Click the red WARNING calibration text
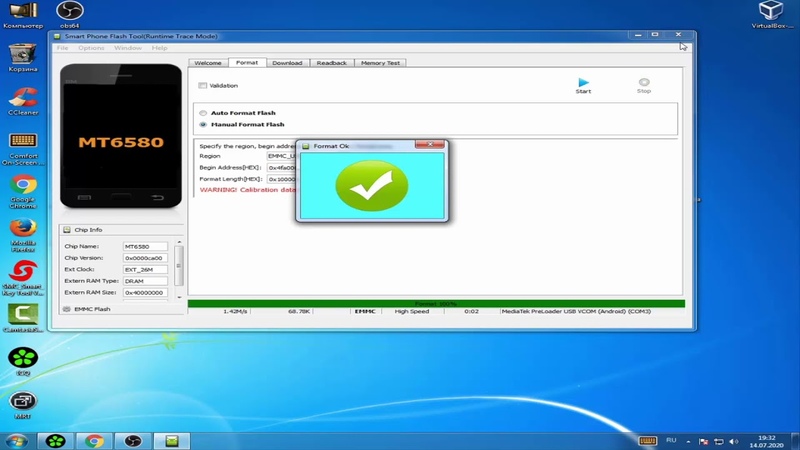 [x=247, y=190]
